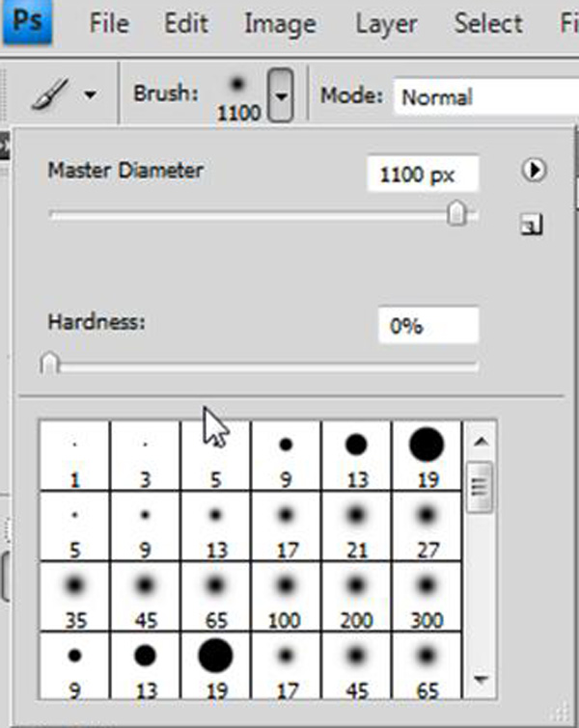Viewport: 579px width, 728px height.
Task: Select the soft 17 brush in bottom row
Action: 286,665
